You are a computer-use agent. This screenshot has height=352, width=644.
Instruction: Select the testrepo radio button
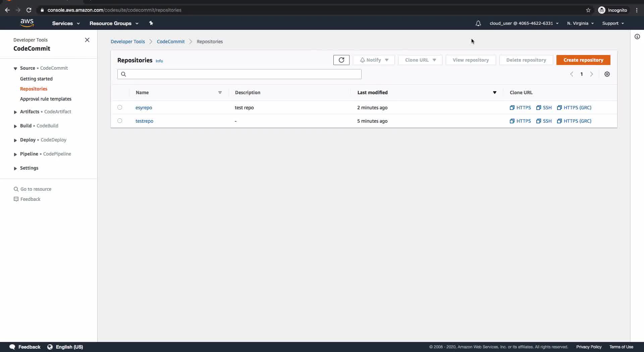point(120,121)
